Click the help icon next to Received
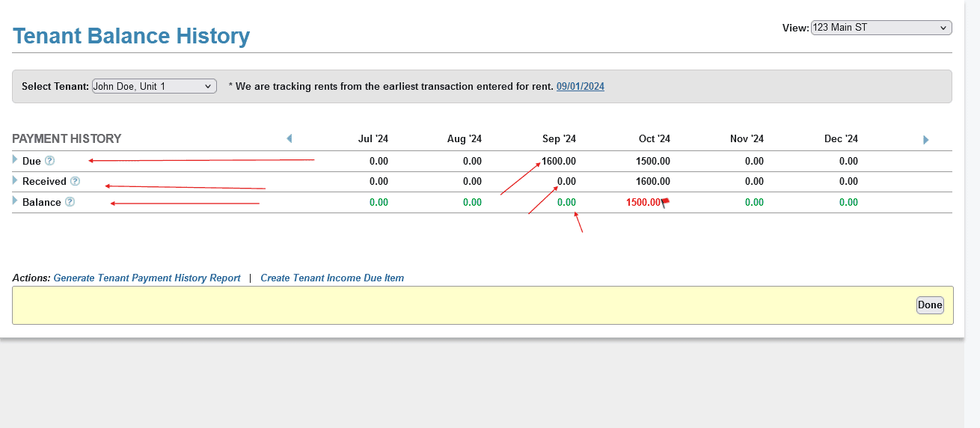The width and height of the screenshot is (980, 428). (x=75, y=181)
